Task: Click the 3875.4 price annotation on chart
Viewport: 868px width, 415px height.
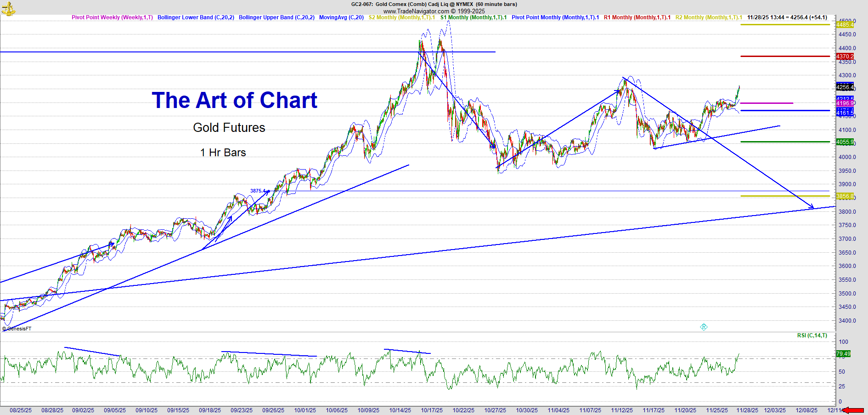Action: [258, 191]
